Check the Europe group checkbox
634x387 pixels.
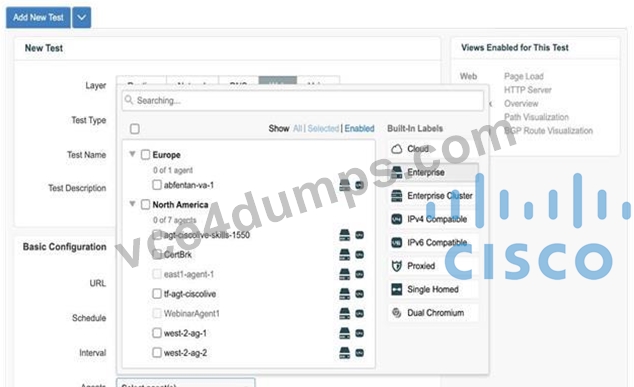146,154
